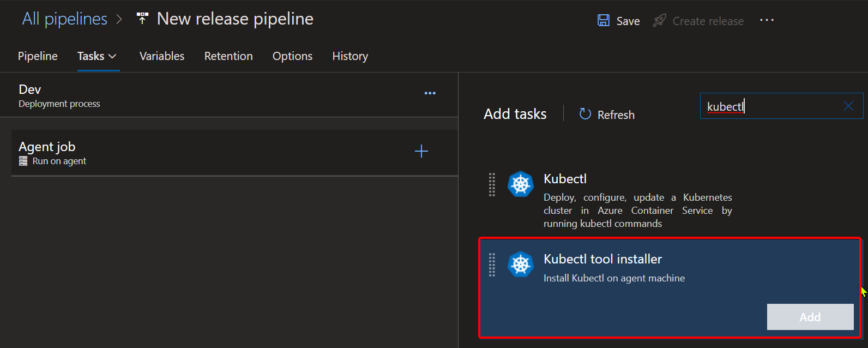Add the Kubectl tool installer task
The image size is (868, 348).
tap(810, 317)
